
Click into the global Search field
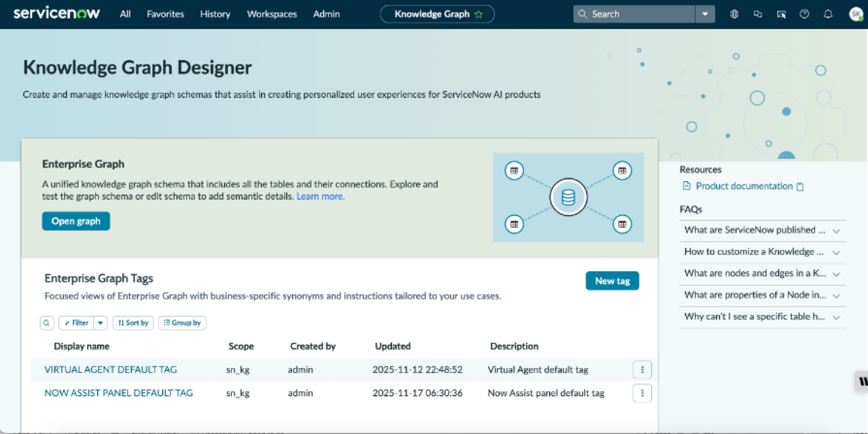pos(634,14)
